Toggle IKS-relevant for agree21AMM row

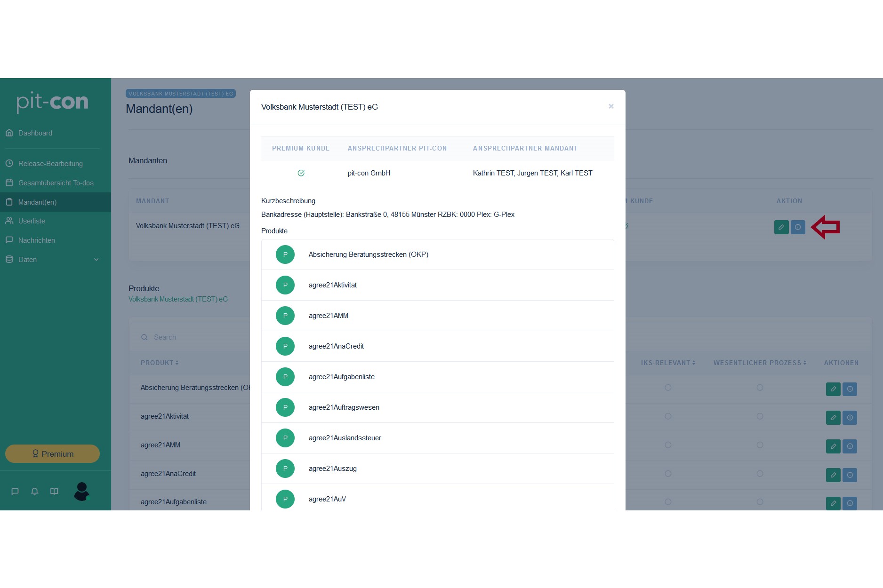point(668,445)
